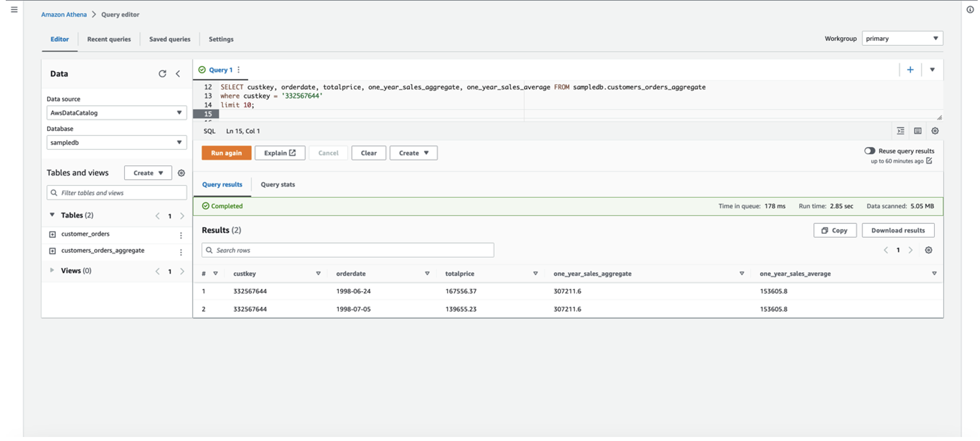Click orderdate cell 1998-07-05

pos(353,309)
